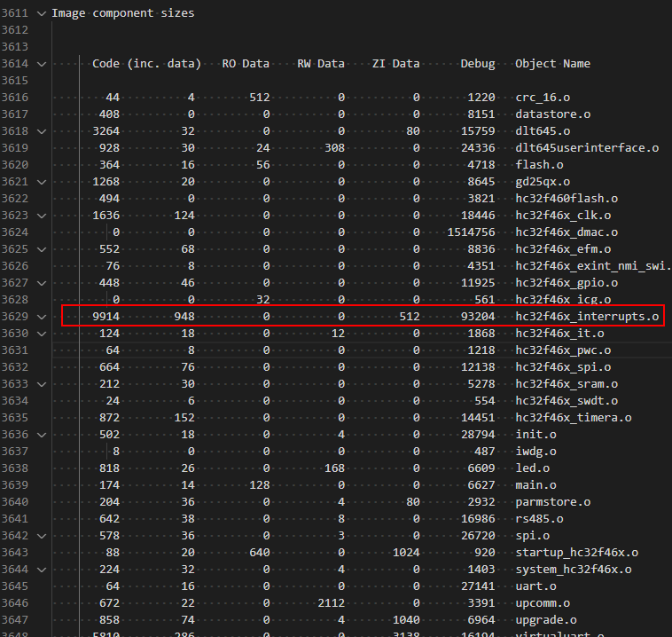The width and height of the screenshot is (672, 637).
Task: Select the led.o object name
Action: point(532,468)
